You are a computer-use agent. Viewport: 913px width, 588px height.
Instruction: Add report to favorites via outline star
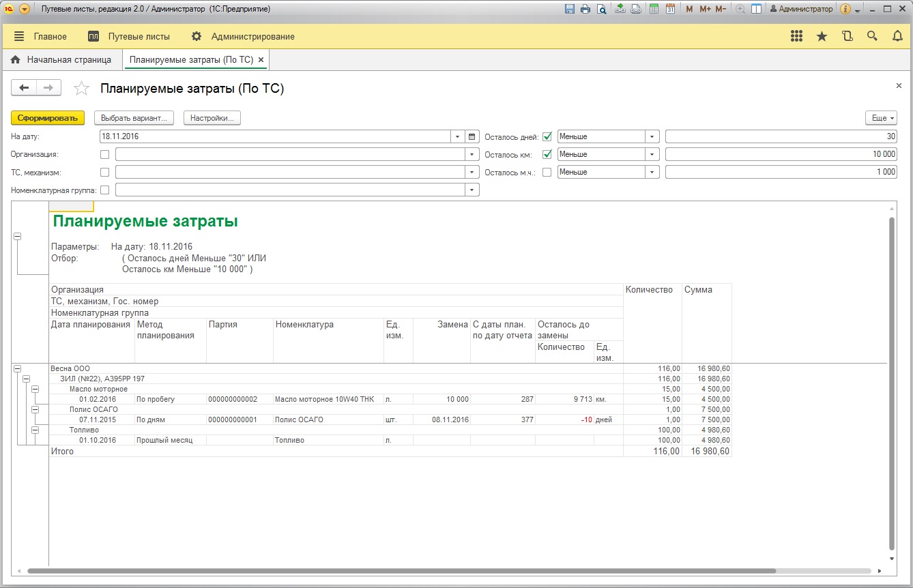(x=81, y=88)
